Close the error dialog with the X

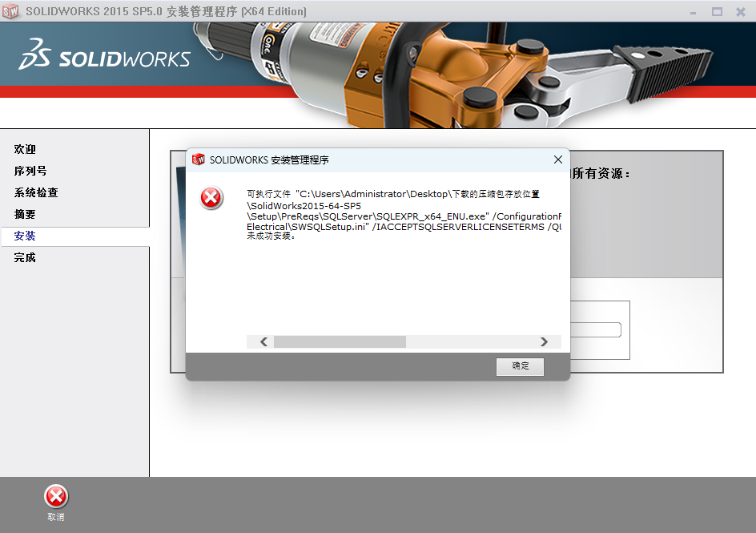click(558, 159)
